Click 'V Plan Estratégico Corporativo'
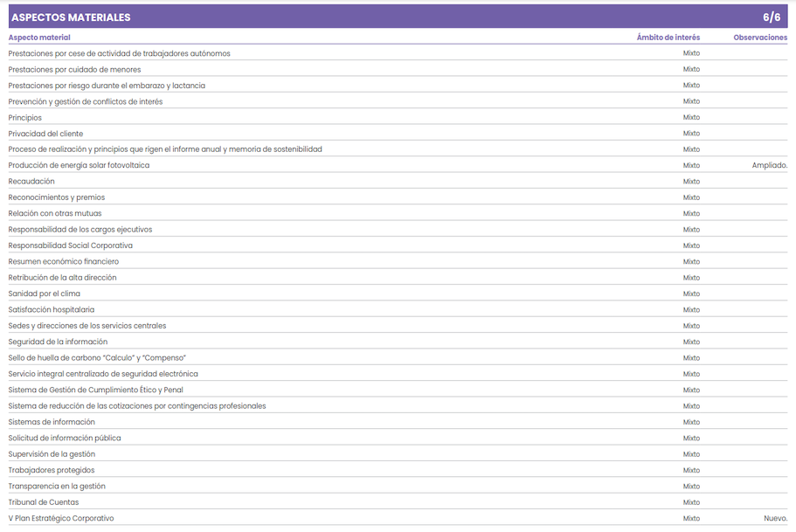This screenshot has width=796, height=532. [x=61, y=518]
